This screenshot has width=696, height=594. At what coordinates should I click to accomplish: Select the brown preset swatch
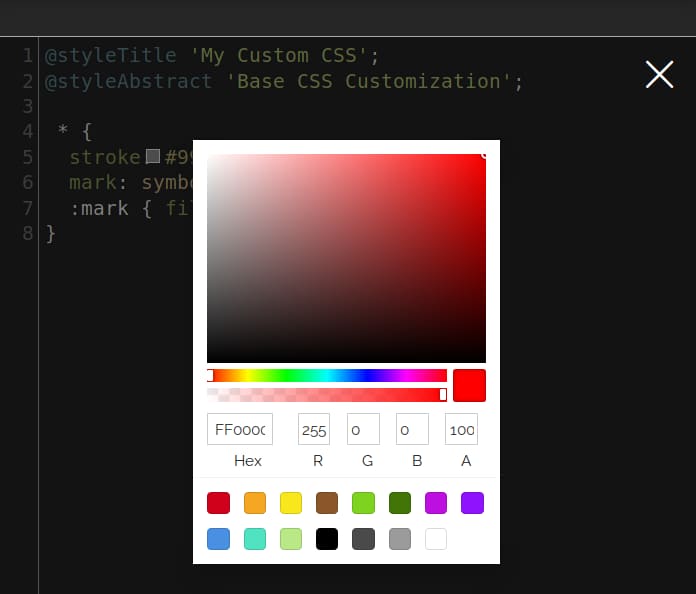click(x=327, y=503)
